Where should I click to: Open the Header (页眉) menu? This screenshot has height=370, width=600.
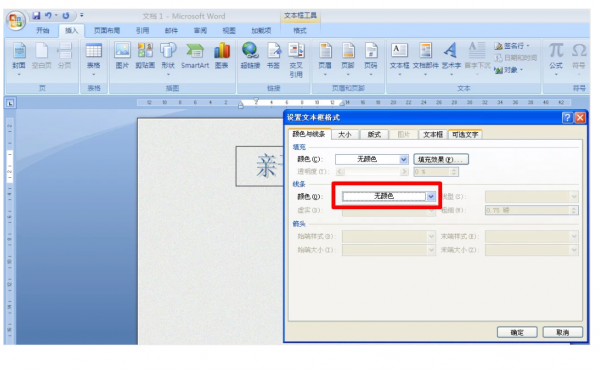tap(325, 59)
